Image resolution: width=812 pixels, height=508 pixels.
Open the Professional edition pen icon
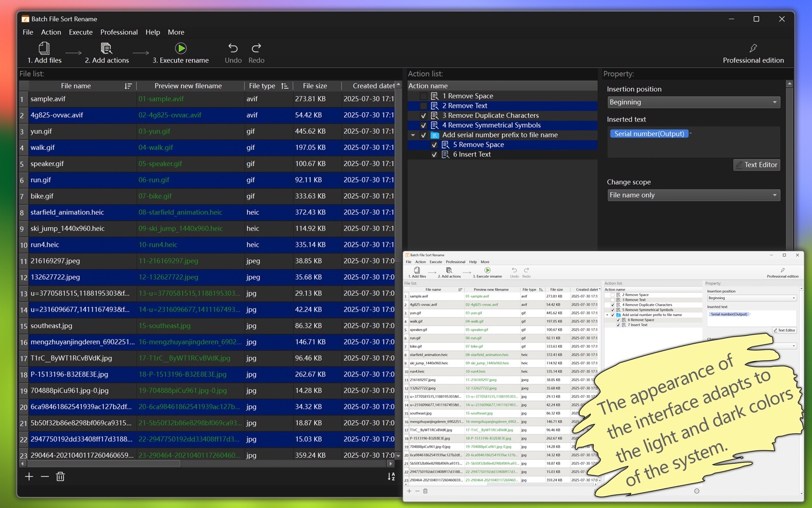click(x=753, y=48)
